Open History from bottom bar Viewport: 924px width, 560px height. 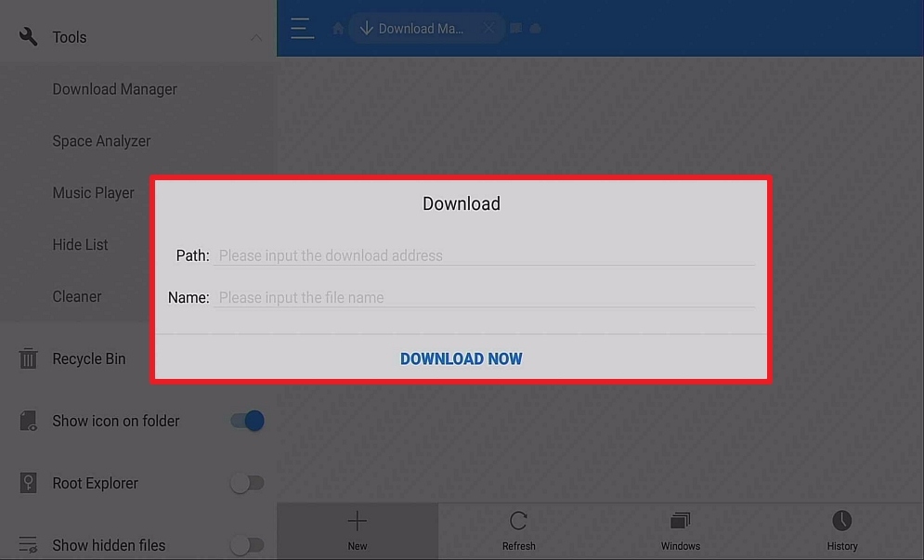click(x=842, y=531)
